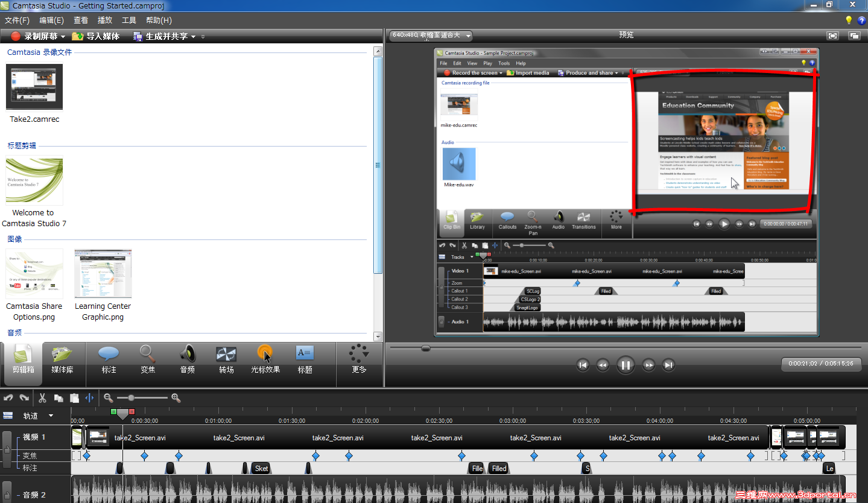Select the Sket callout on the 标注 track

[261, 469]
